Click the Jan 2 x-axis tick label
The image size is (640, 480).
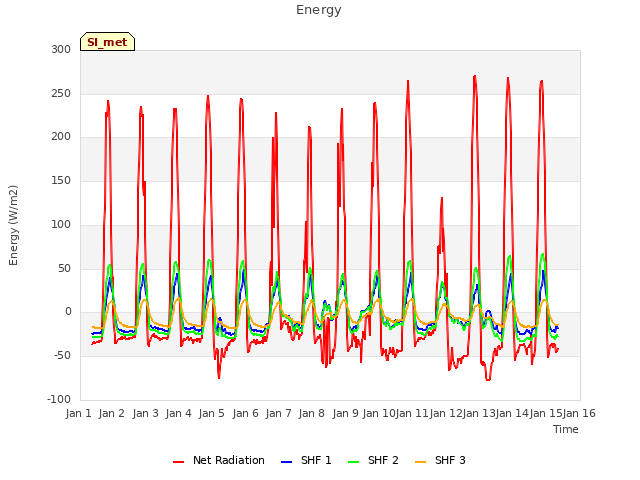(x=112, y=413)
